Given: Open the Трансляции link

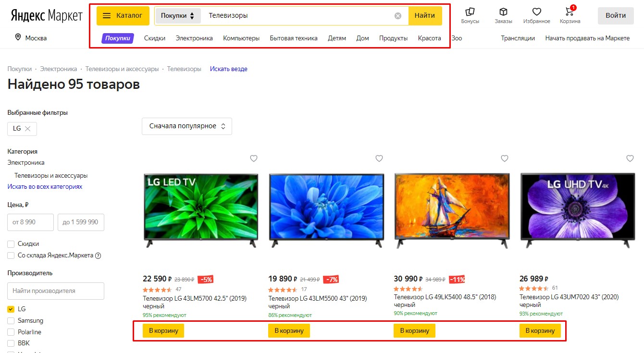Looking at the screenshot, I should click(518, 38).
